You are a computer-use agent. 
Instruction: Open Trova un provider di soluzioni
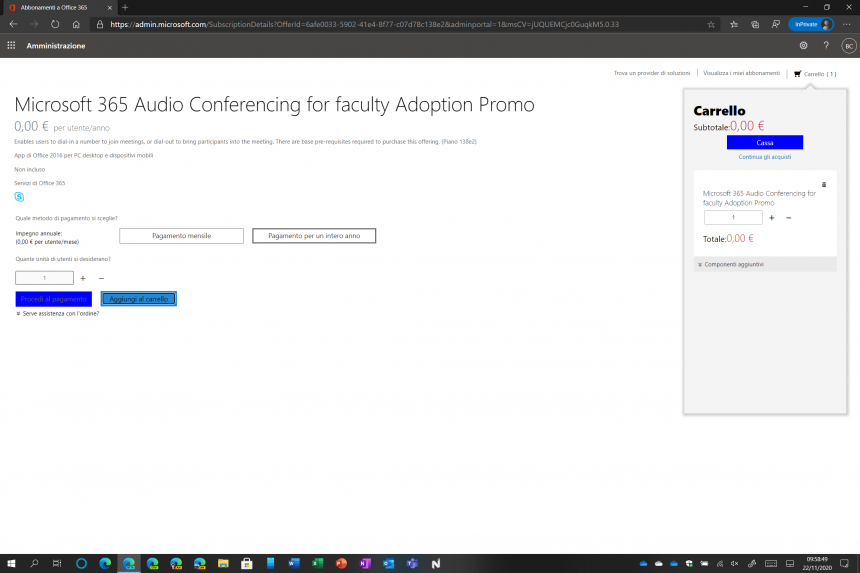(652, 73)
